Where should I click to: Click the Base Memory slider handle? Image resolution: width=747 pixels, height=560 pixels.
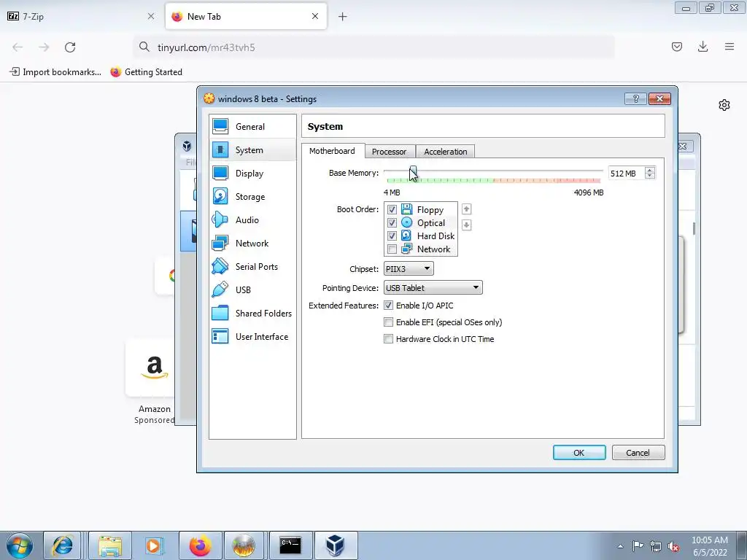click(x=413, y=172)
